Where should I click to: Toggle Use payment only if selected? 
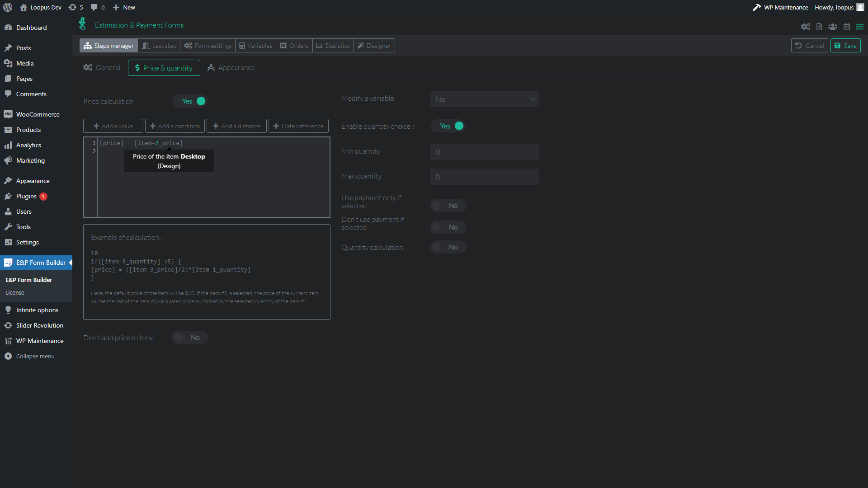point(447,205)
